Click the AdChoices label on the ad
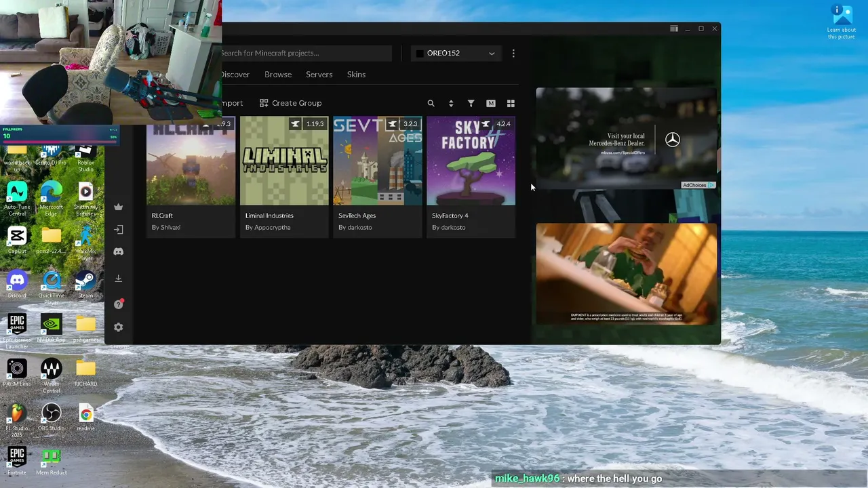 coord(698,185)
